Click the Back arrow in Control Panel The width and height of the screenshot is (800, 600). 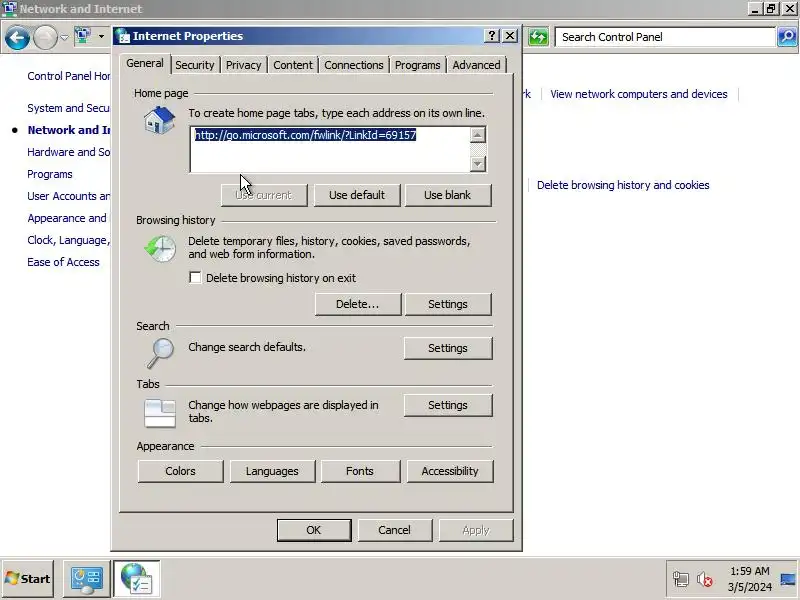(17, 38)
